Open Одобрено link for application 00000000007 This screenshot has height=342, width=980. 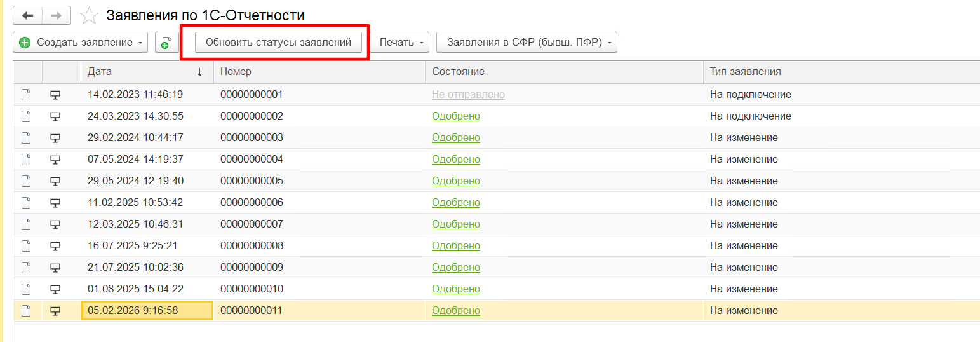click(456, 224)
